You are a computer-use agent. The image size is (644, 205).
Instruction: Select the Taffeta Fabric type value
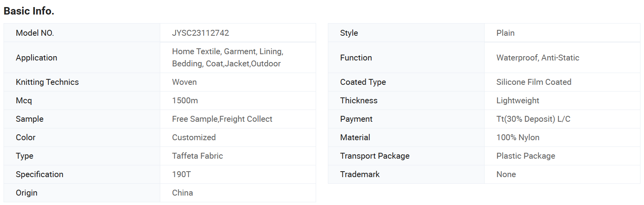pyautogui.click(x=197, y=156)
